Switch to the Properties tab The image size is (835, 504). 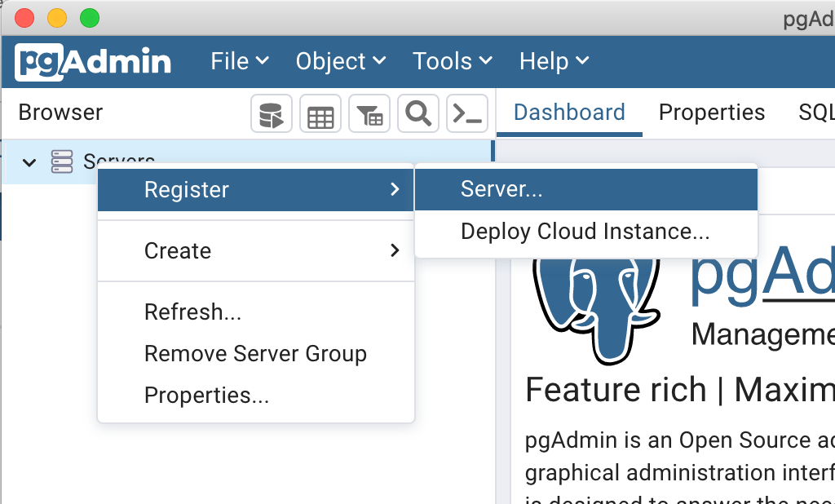tap(712, 113)
